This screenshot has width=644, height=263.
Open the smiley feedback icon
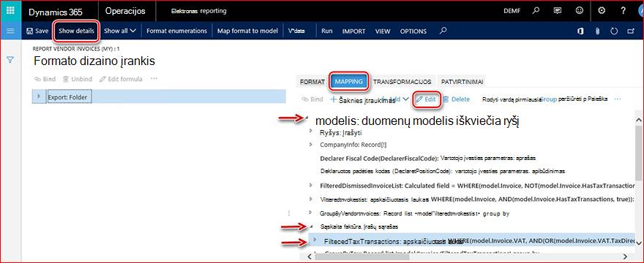pyautogui.click(x=580, y=11)
